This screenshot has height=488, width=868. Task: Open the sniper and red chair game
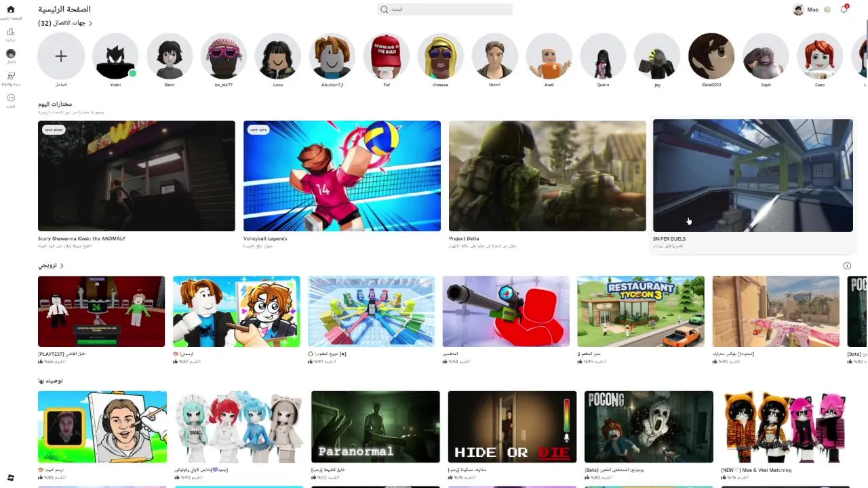point(506,312)
